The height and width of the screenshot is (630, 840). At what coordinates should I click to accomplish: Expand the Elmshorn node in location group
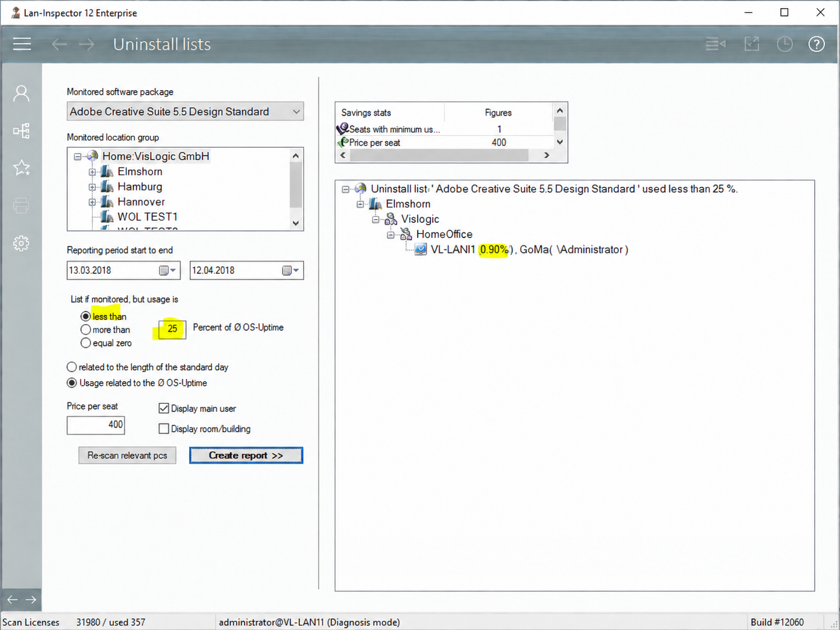tap(92, 172)
